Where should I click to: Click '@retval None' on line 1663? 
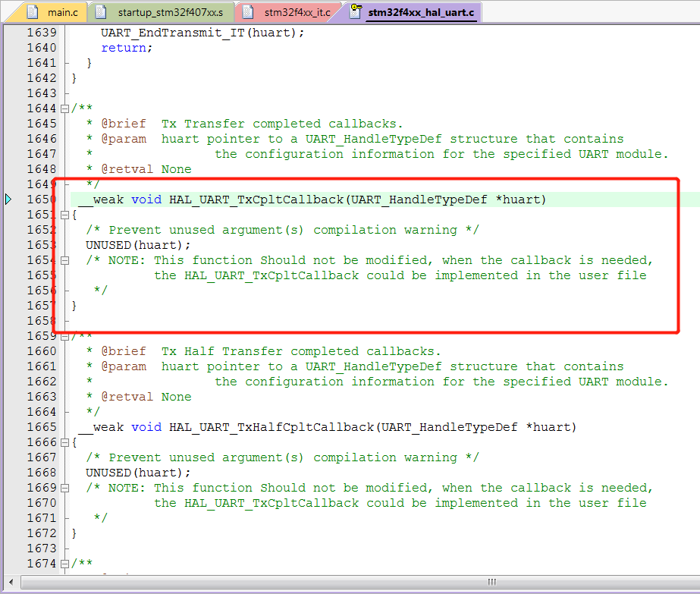click(146, 397)
